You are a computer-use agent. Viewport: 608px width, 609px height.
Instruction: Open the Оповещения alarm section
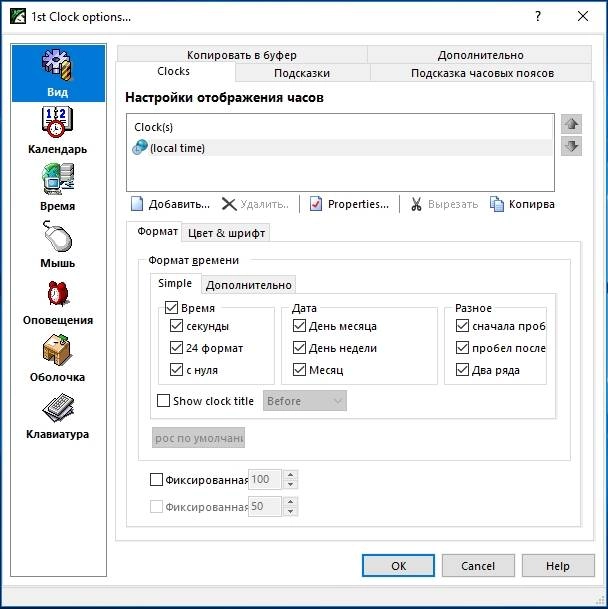tap(57, 302)
